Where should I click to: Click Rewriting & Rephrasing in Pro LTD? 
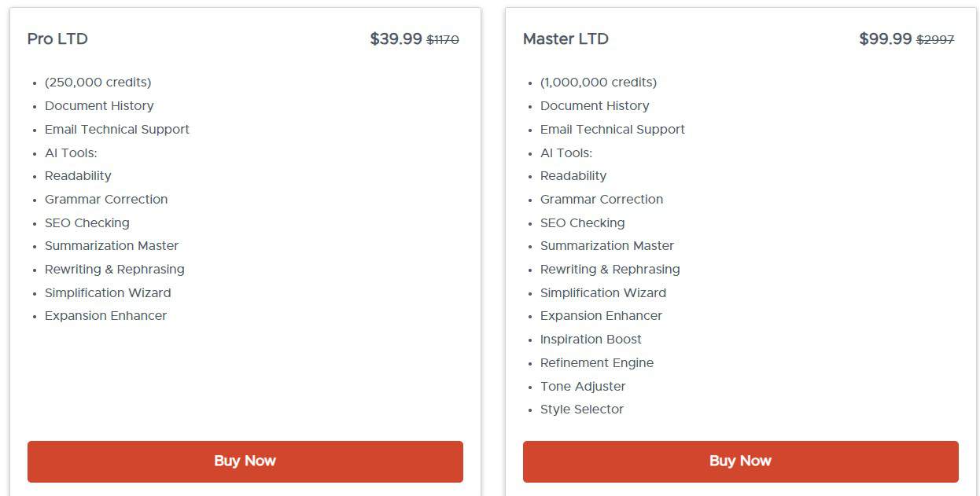click(114, 269)
